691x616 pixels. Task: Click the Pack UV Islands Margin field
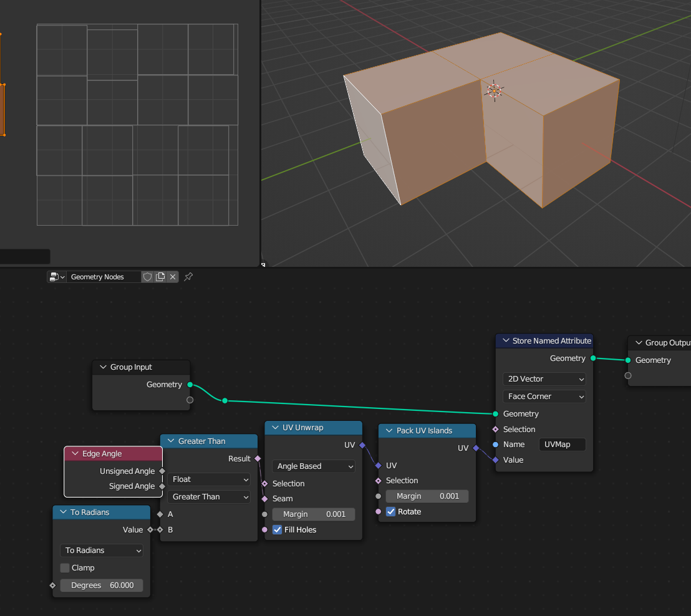point(427,496)
